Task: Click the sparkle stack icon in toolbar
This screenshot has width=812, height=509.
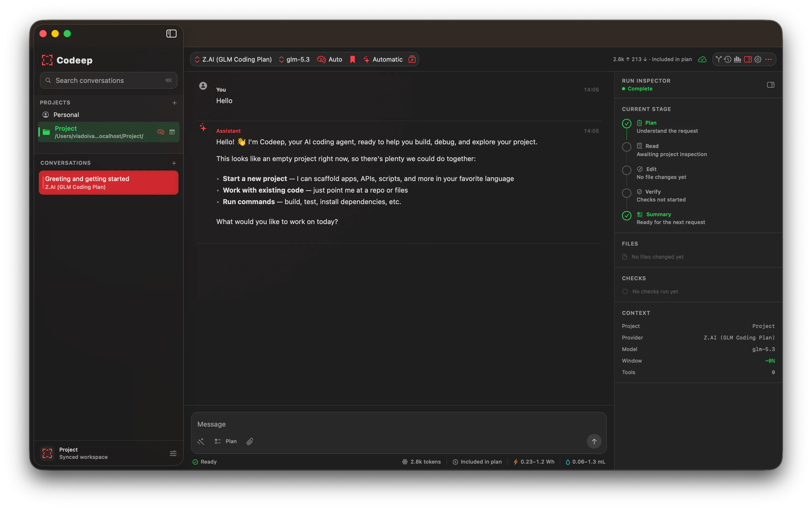Action: [x=412, y=60]
